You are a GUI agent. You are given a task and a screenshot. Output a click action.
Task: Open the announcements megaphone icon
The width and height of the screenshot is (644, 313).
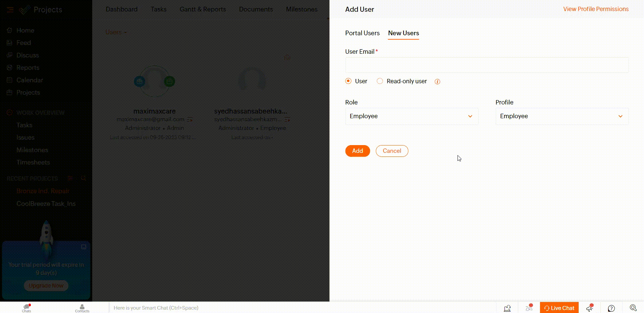pyautogui.click(x=590, y=308)
